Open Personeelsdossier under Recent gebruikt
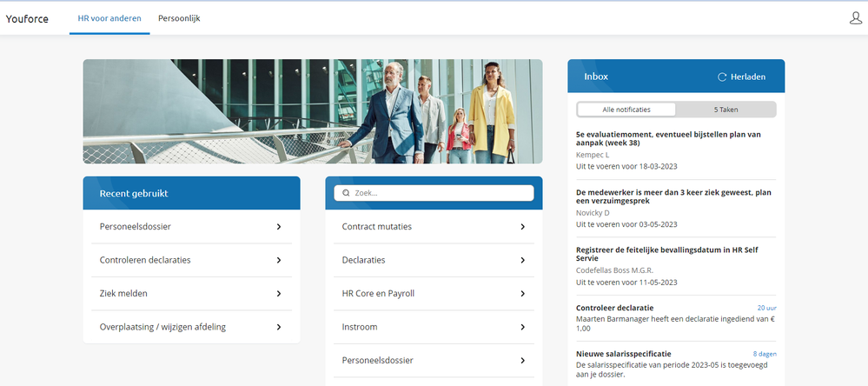 [x=191, y=227]
